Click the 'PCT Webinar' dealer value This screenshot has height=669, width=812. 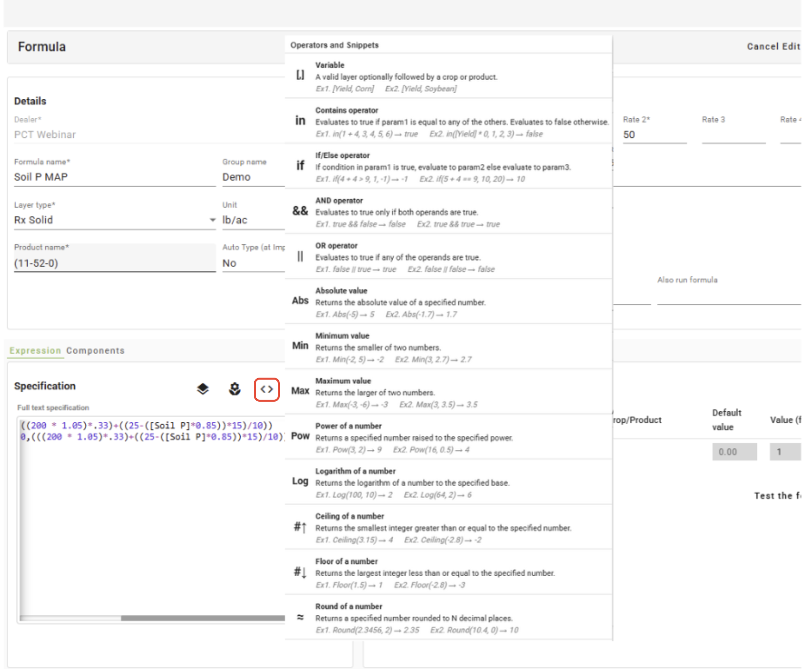45,135
